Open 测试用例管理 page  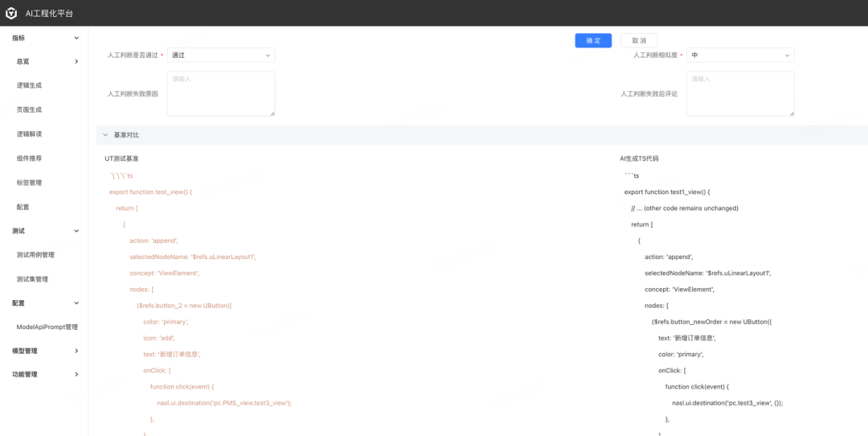pos(35,255)
